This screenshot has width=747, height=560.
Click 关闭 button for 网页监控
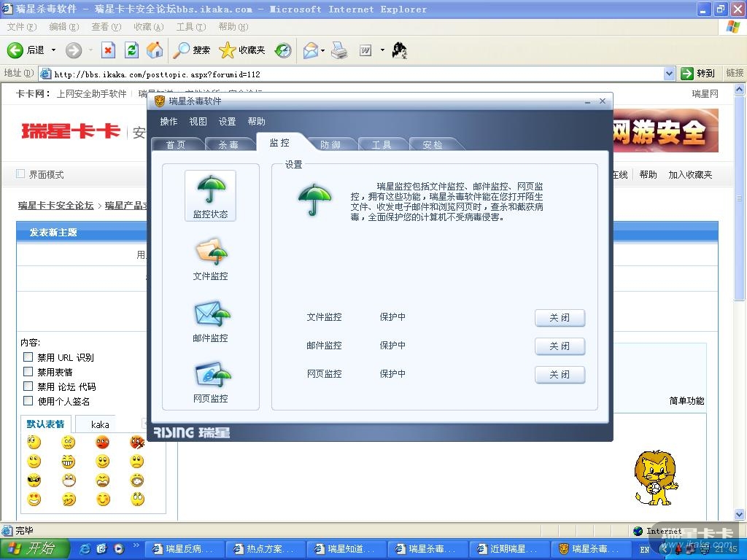[560, 375]
